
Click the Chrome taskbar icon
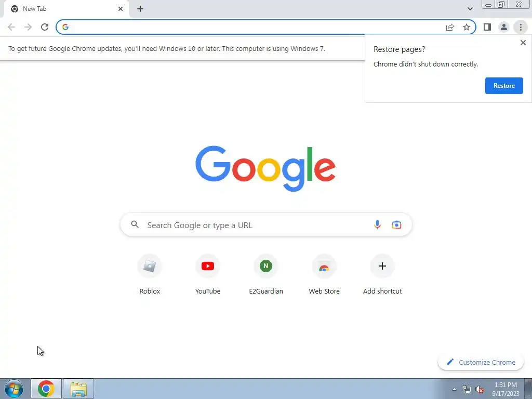click(x=46, y=389)
